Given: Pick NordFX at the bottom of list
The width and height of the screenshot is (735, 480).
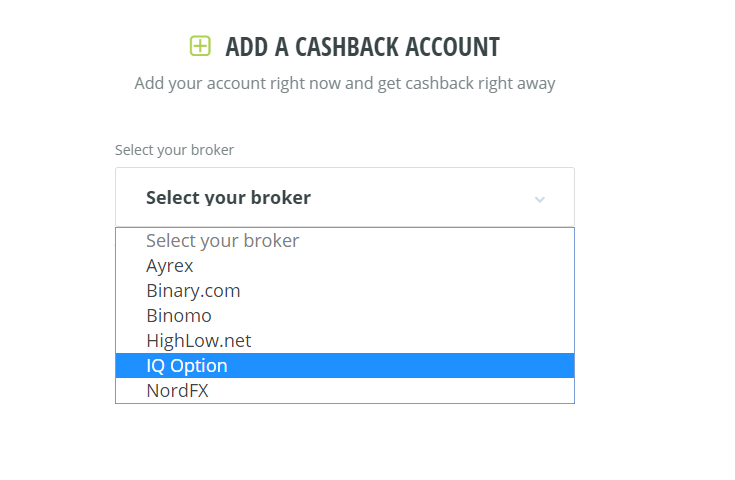Looking at the screenshot, I should click(x=345, y=390).
